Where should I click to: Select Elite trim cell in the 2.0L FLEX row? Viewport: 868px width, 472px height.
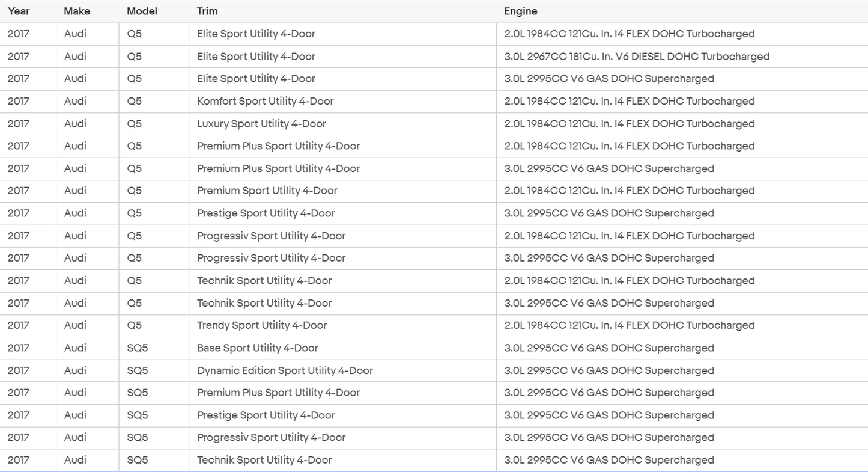click(343, 34)
